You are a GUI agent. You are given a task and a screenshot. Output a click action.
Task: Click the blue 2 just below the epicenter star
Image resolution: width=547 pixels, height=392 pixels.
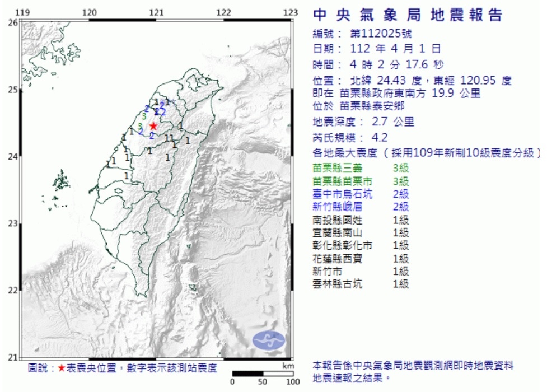click(152, 136)
